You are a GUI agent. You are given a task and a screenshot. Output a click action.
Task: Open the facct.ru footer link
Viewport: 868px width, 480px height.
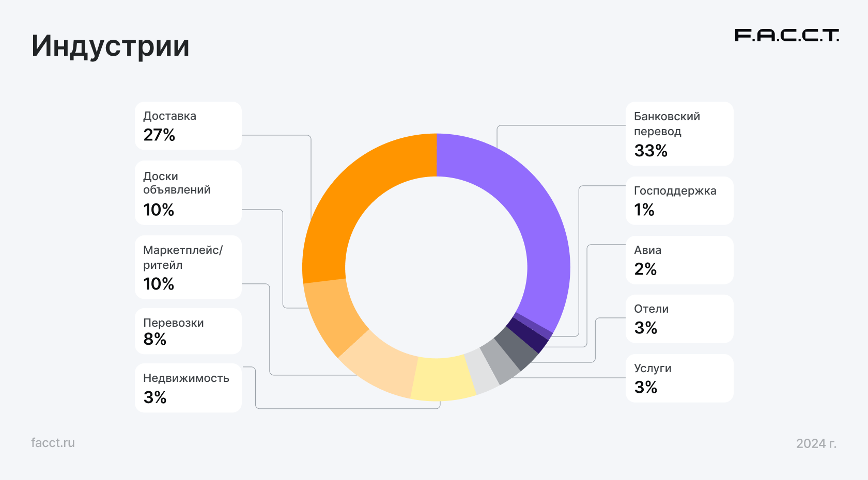53,443
